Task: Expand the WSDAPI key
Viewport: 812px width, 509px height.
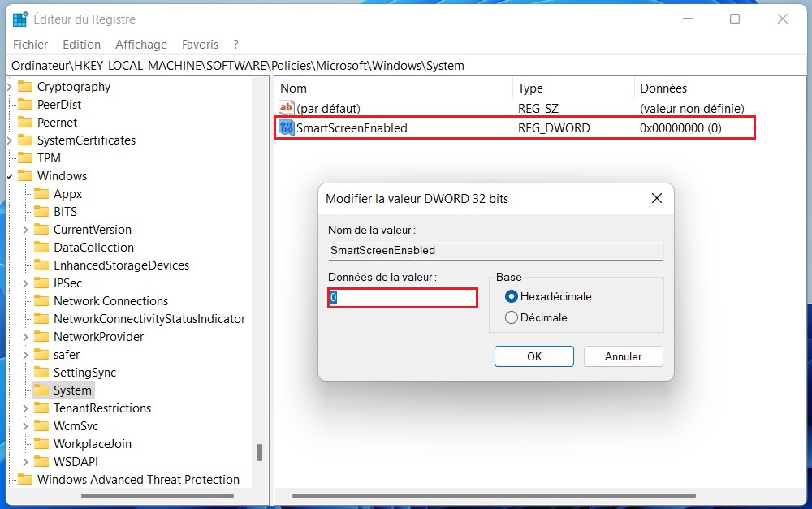Action: pyautogui.click(x=25, y=462)
